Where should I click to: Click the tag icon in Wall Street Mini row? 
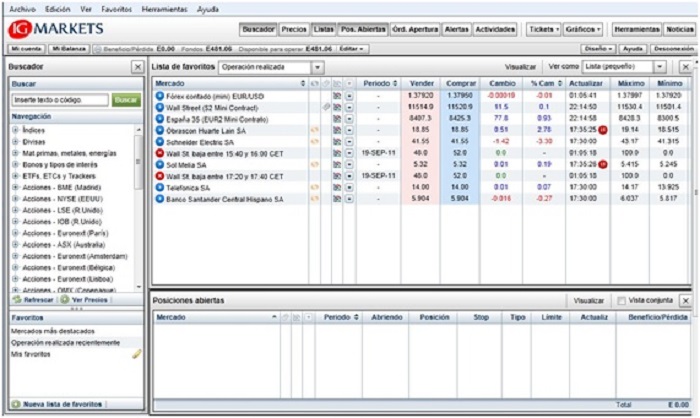(326, 107)
